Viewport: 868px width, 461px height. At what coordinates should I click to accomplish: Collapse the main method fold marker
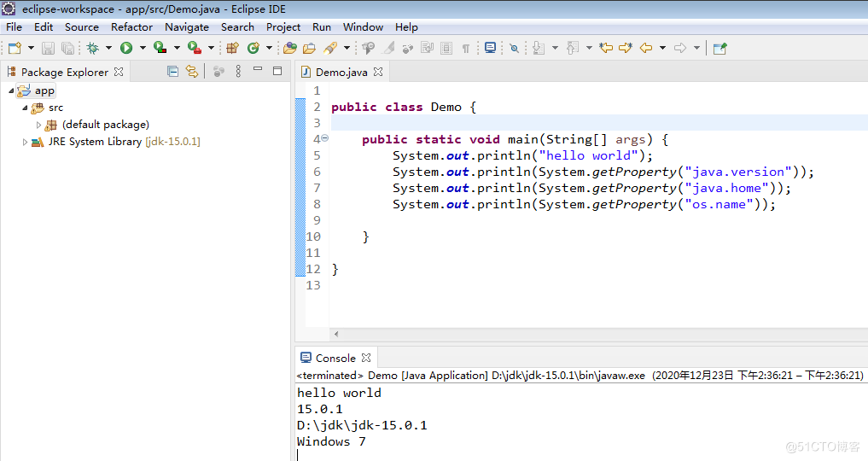click(x=324, y=138)
